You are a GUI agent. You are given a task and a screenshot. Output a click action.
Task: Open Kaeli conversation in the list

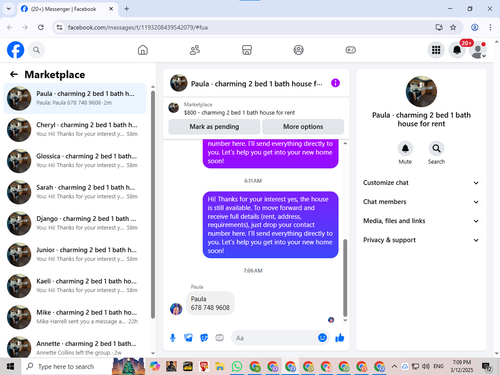(75, 286)
